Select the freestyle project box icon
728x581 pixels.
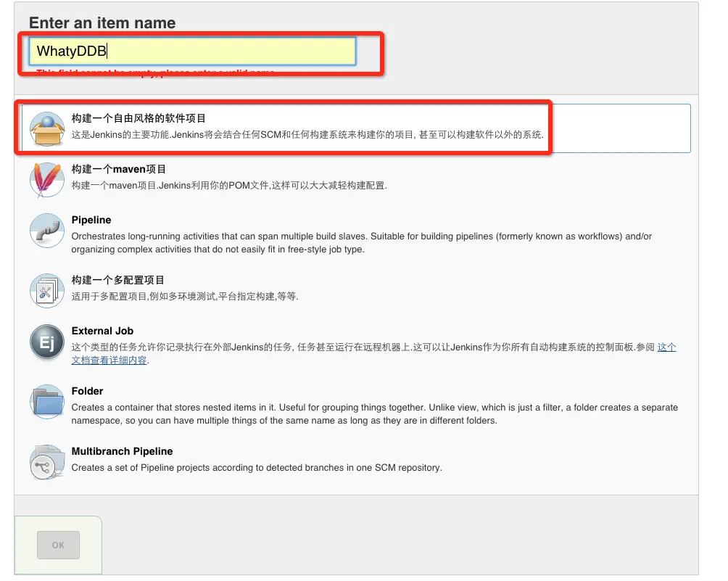pos(47,128)
